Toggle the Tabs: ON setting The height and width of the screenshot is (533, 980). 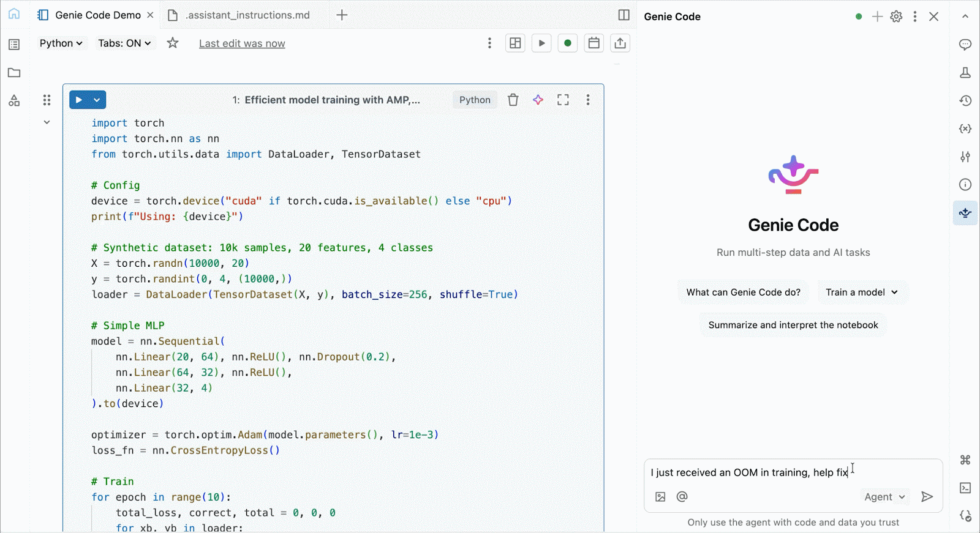click(x=124, y=43)
